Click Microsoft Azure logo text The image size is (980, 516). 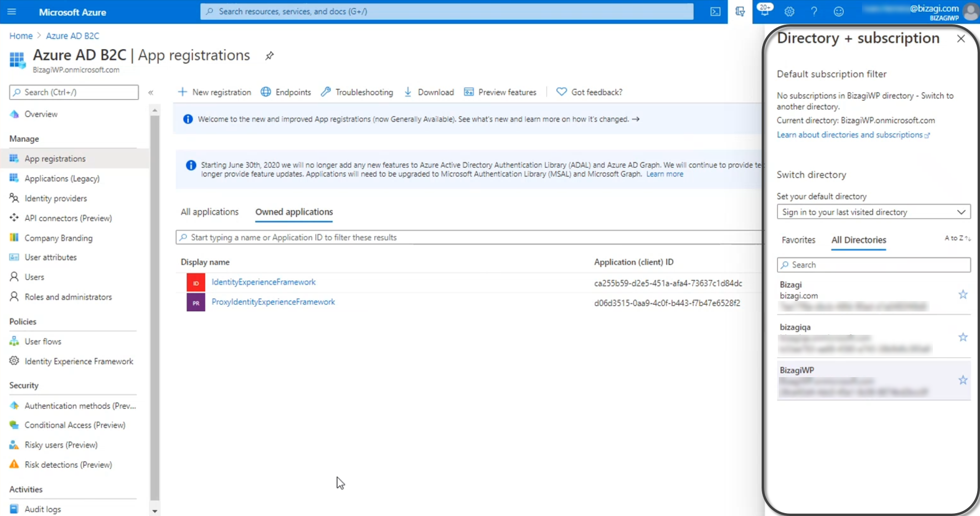[72, 12]
